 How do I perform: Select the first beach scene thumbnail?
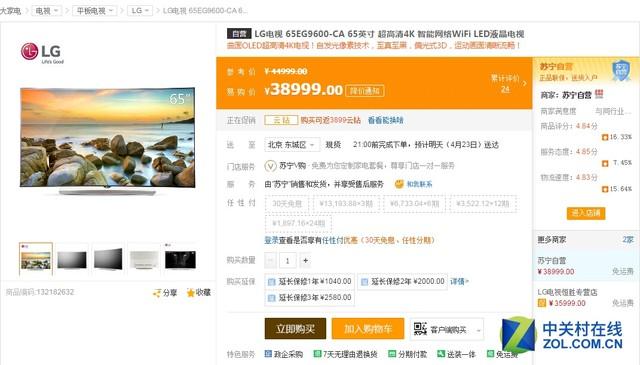pos(36,259)
